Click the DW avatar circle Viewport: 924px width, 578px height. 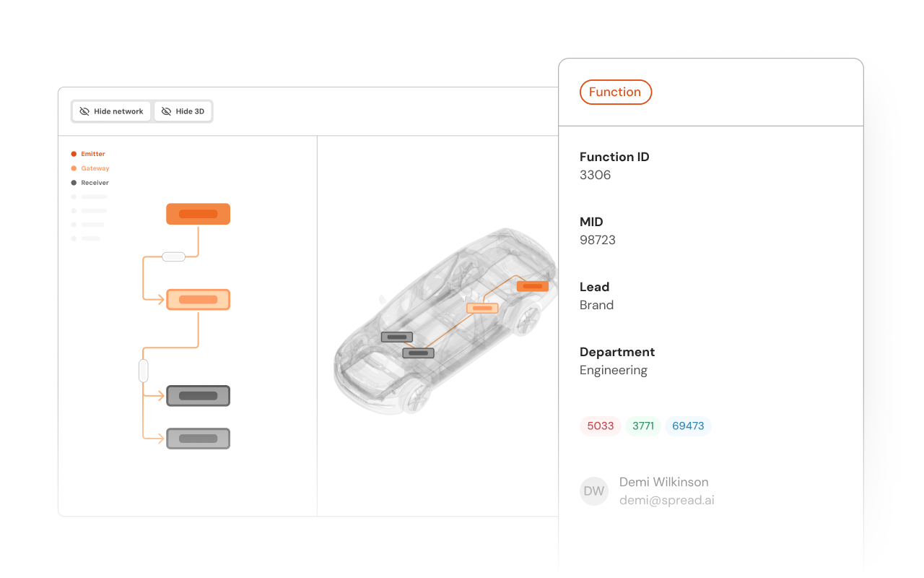(594, 491)
